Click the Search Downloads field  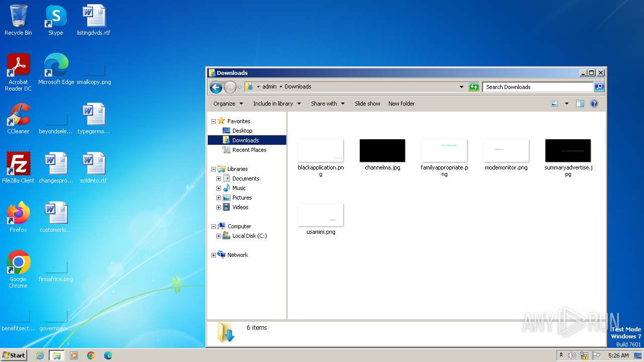(x=538, y=87)
